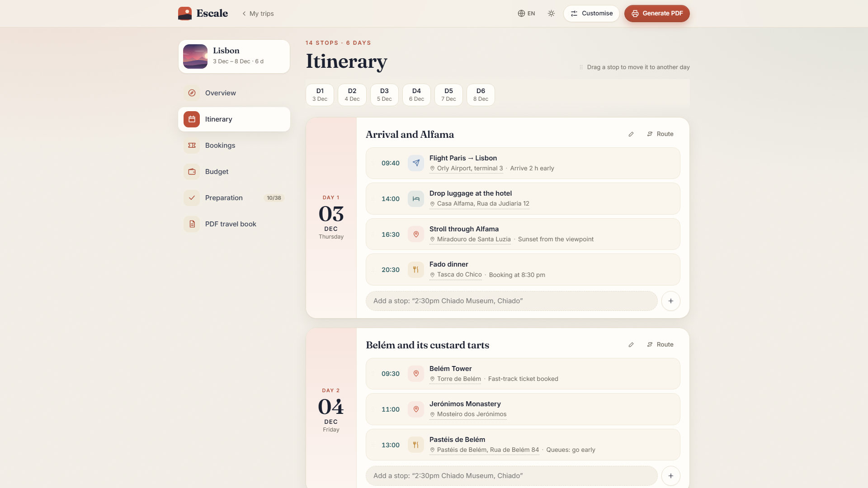Jump to the D5 7 Dec tab

[x=448, y=95]
